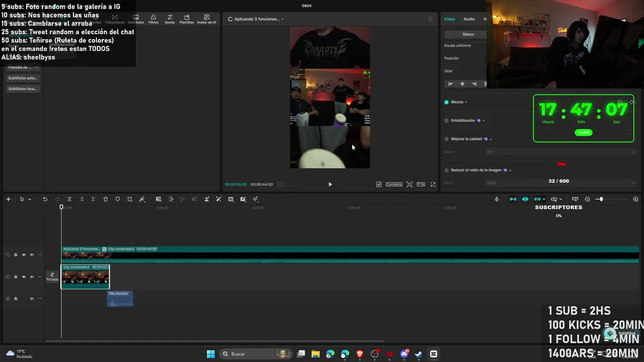Zoom in the timeline with plus magnifier
Image resolution: width=644 pixels, height=362 pixels.
point(635,199)
